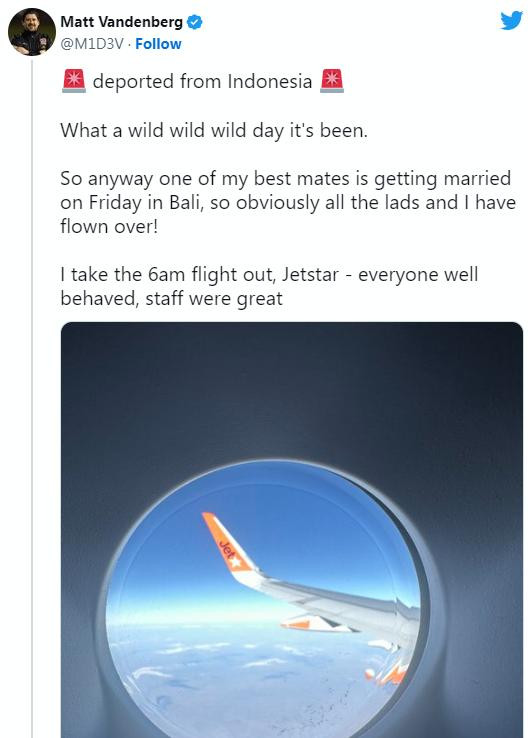Click the siren emoji before "deported"
Viewport: 528px width, 738px height.
coord(74,81)
